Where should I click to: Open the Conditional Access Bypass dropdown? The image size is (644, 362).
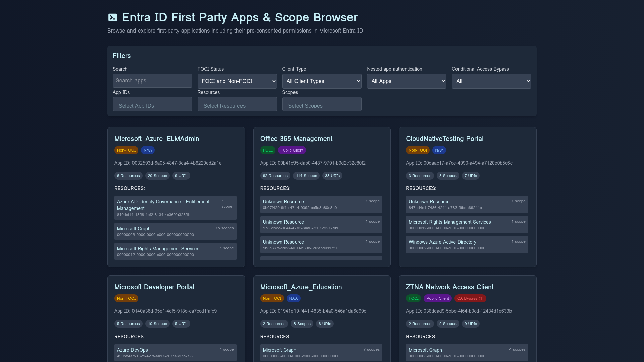pyautogui.click(x=491, y=81)
